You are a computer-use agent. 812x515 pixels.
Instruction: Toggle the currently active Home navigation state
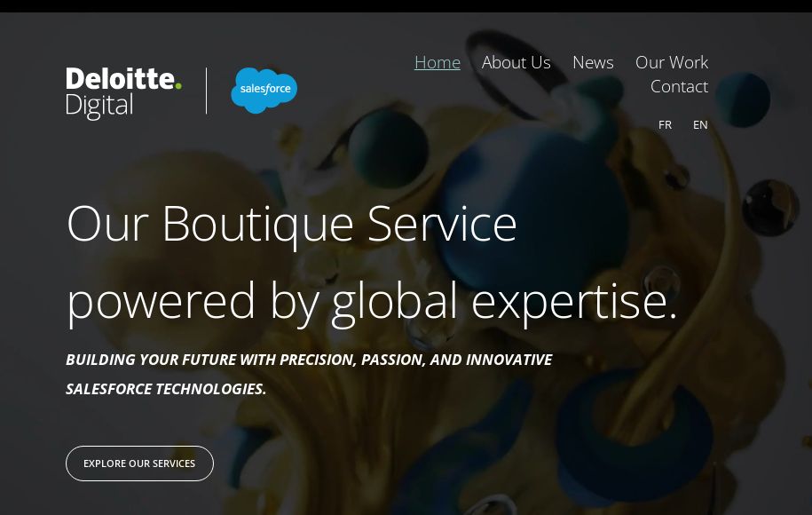coord(437,62)
